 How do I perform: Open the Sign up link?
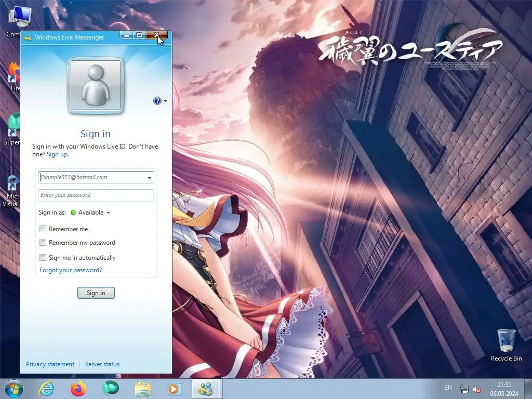coord(58,154)
